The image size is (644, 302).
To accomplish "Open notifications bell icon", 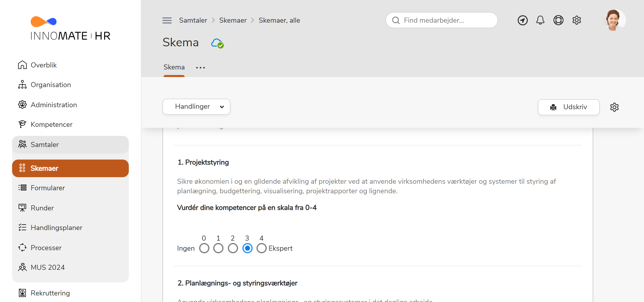I will point(540,20).
